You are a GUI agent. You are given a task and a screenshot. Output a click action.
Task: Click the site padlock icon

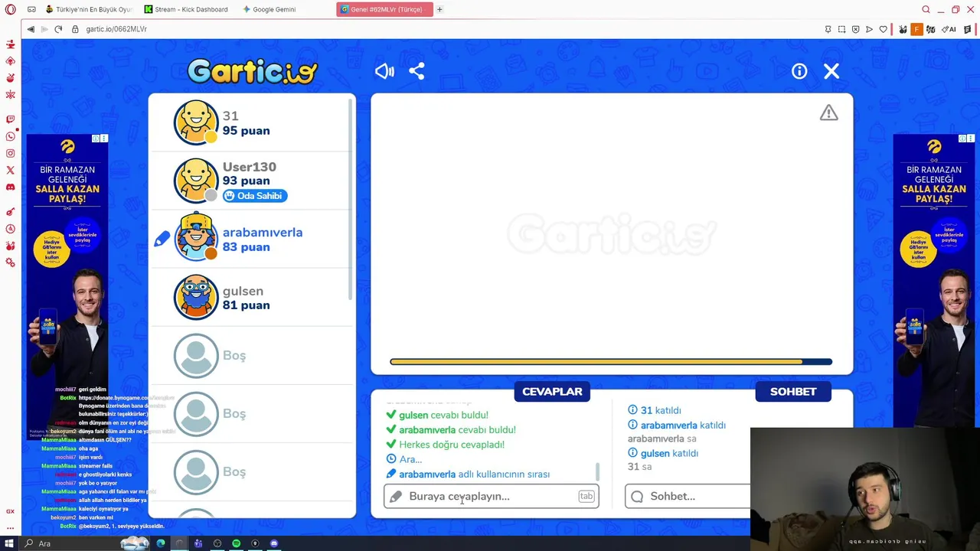(75, 29)
